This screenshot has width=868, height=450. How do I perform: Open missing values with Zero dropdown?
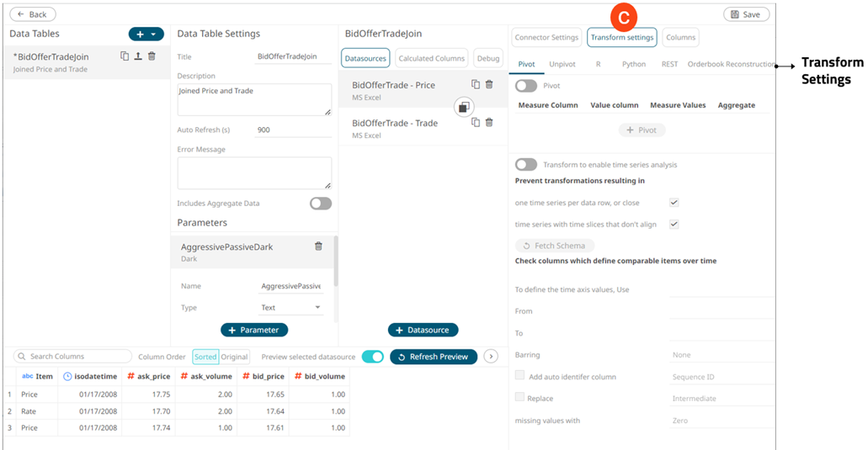[x=722, y=421]
